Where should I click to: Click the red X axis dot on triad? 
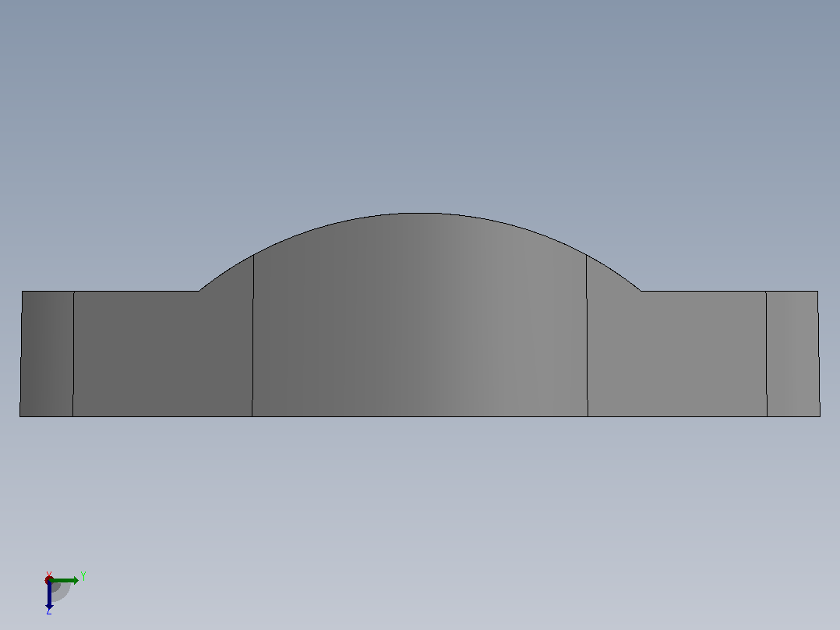[49, 580]
